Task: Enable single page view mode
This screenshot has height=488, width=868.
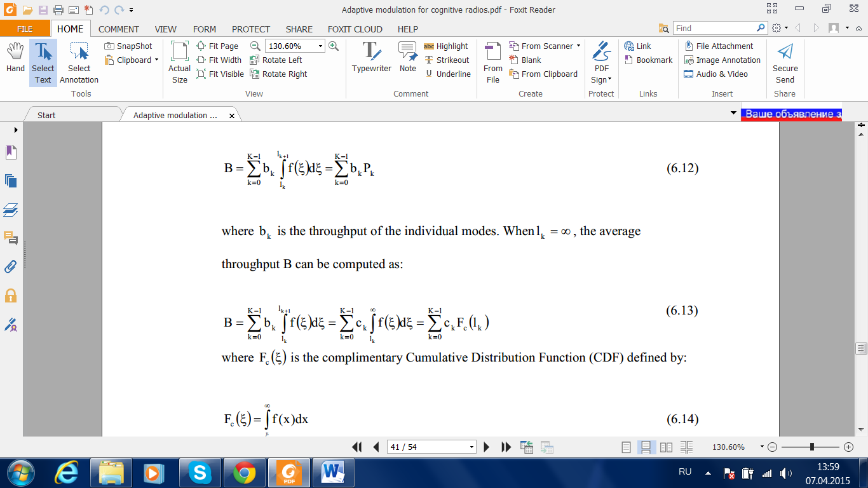Action: [627, 447]
